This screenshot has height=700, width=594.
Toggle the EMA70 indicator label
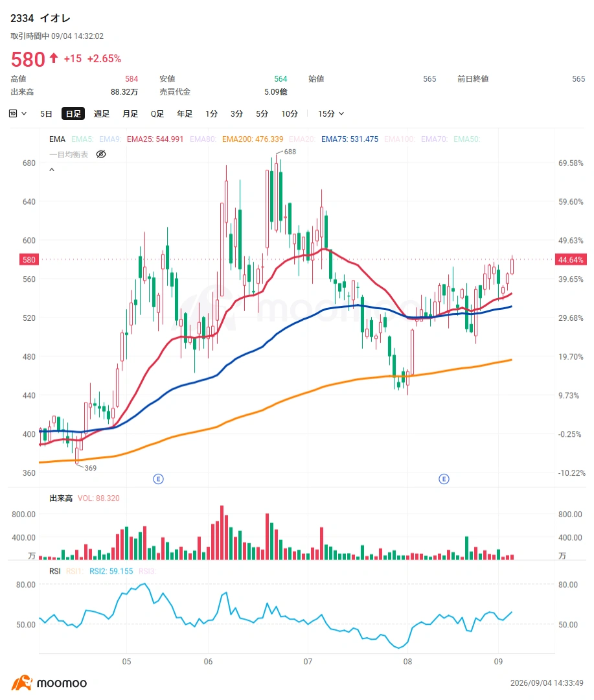click(434, 139)
